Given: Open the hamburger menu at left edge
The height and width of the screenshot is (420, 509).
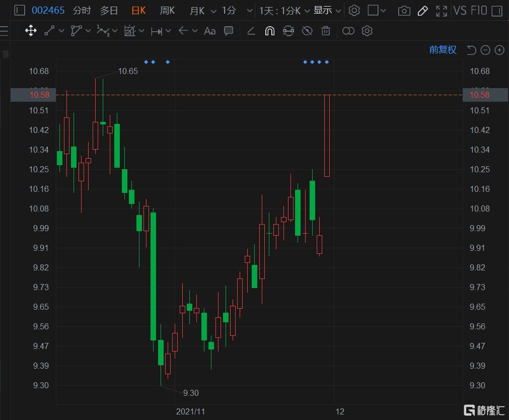Looking at the screenshot, I should (4, 31).
